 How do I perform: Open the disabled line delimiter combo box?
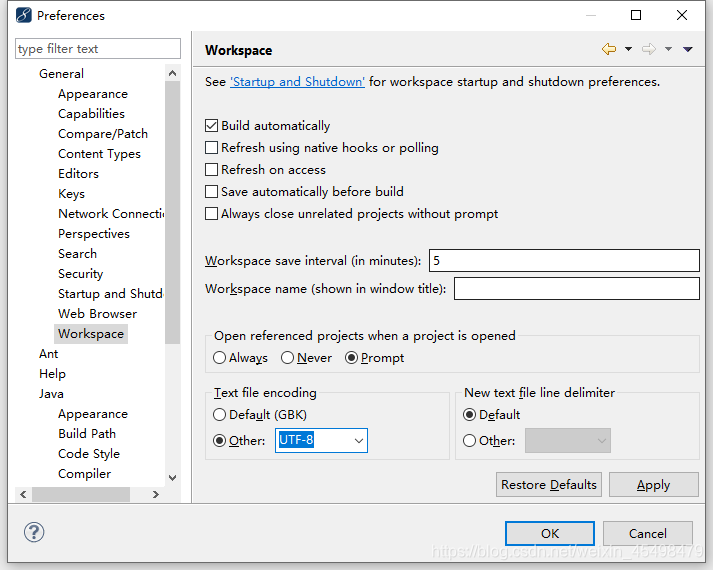pos(568,440)
